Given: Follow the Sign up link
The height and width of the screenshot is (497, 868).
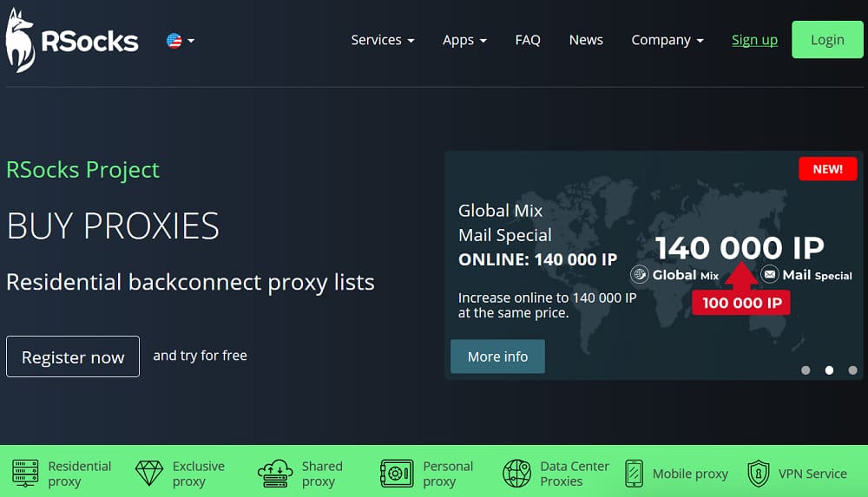Looking at the screenshot, I should tap(754, 40).
